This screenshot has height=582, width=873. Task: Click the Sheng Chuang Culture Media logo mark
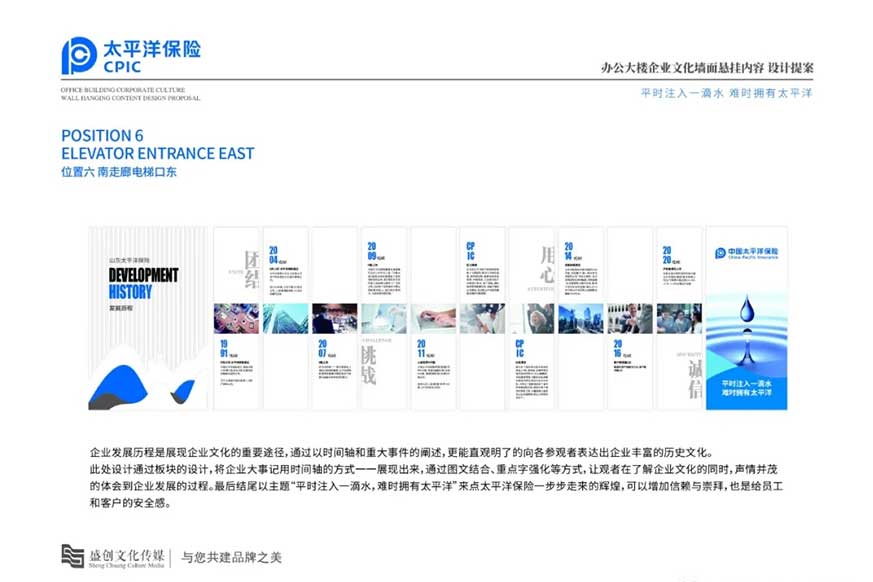(x=72, y=556)
